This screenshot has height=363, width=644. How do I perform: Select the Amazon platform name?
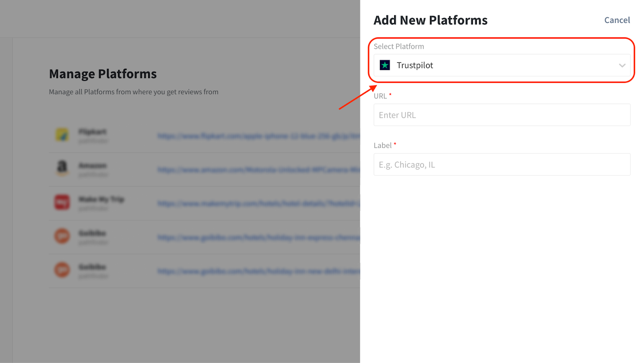(x=93, y=166)
